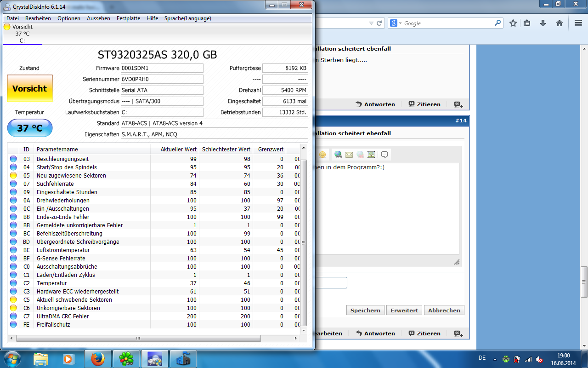Screen dimensions: 588x368
Task: Click the Firmware field 0001SDM1
Action: coord(162,68)
